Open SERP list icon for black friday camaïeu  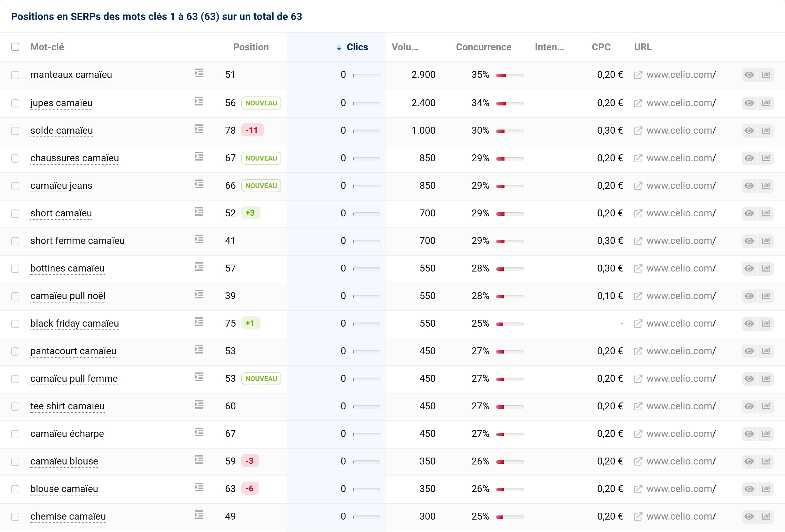tap(199, 322)
